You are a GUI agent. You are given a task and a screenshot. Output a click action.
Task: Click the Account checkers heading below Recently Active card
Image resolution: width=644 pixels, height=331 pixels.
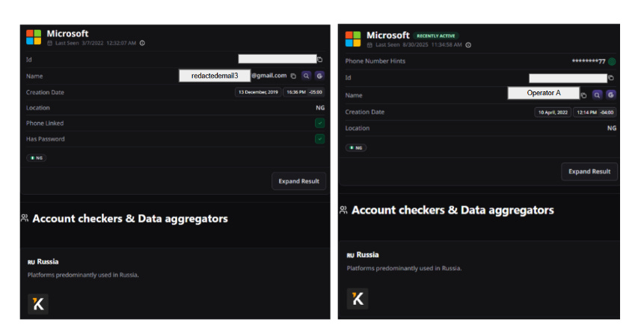(x=453, y=210)
